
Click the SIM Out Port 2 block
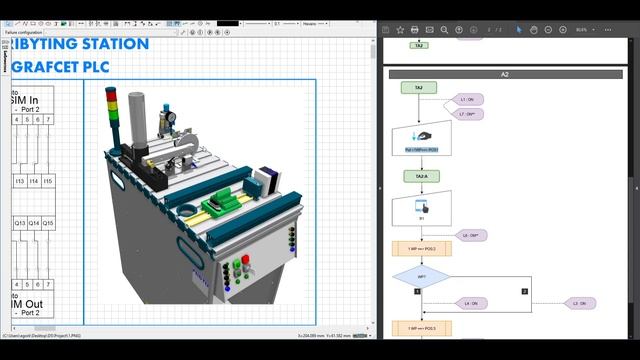33,304
